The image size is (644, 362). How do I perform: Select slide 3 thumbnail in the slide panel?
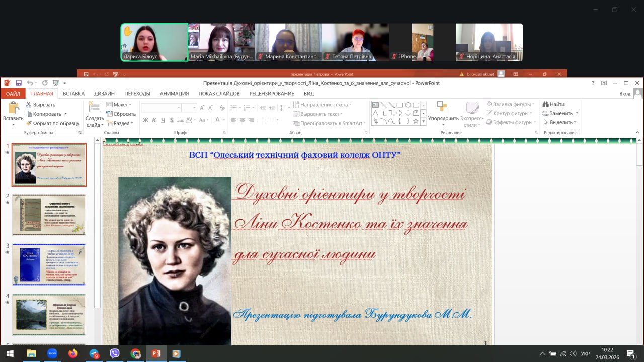pyautogui.click(x=49, y=264)
